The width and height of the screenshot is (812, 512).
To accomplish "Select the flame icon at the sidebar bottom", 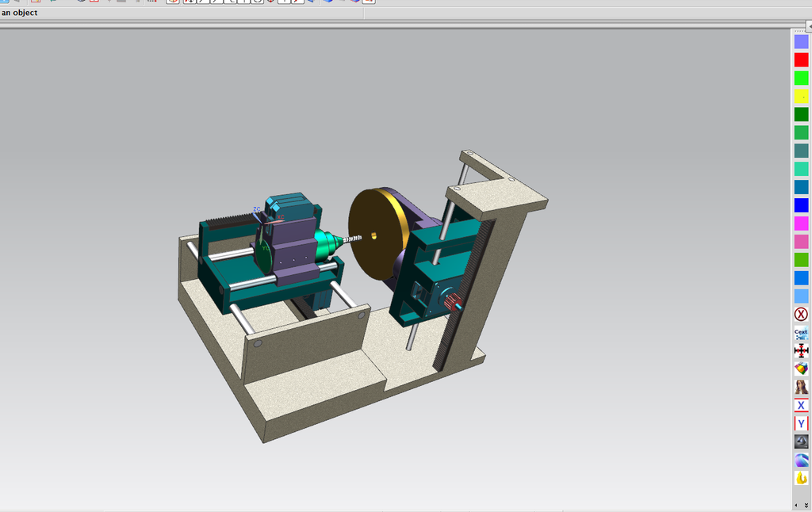I will (x=802, y=476).
